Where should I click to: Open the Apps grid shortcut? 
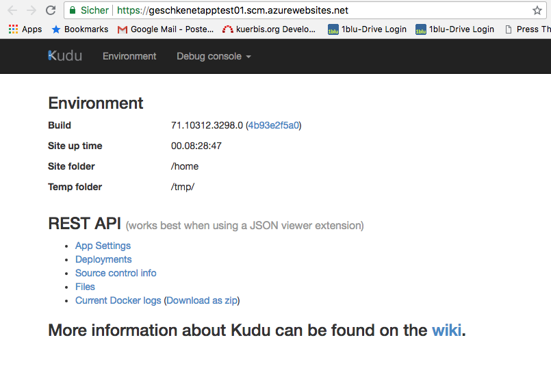coord(25,29)
